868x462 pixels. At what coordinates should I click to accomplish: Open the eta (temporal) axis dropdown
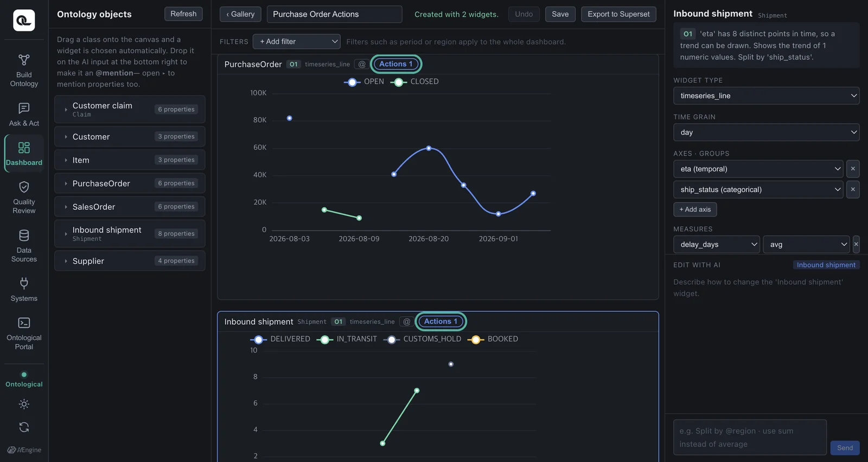758,169
